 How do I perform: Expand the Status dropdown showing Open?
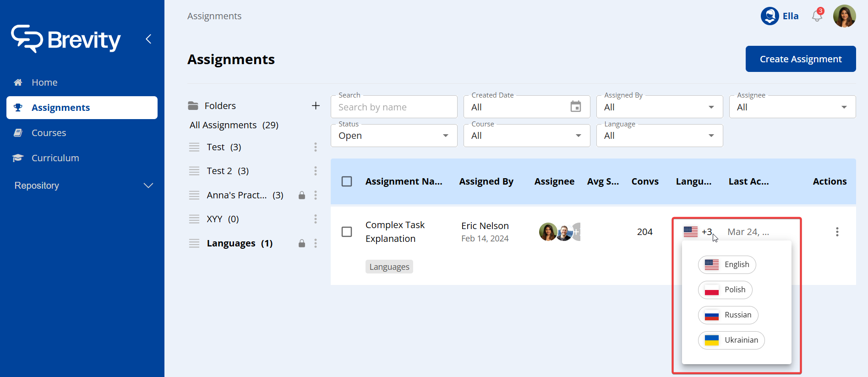(x=394, y=136)
